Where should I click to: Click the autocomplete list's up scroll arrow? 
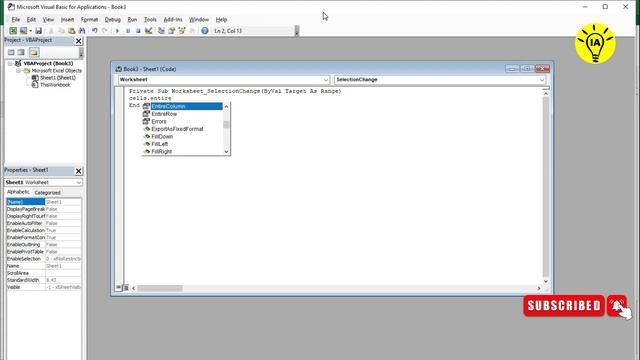tap(227, 106)
